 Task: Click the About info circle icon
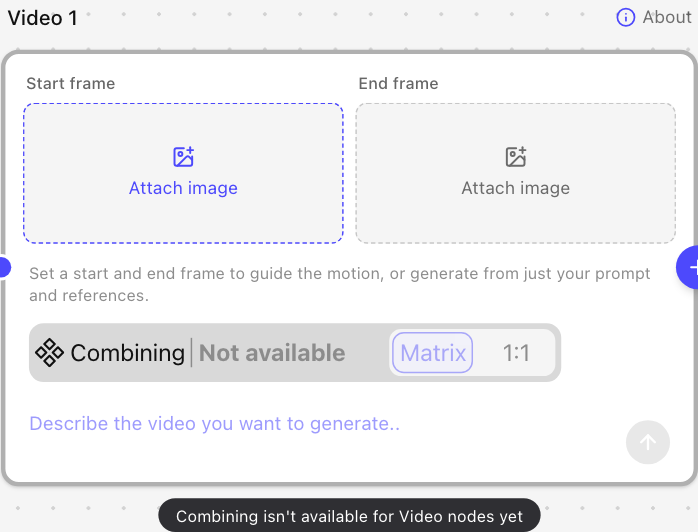click(625, 17)
